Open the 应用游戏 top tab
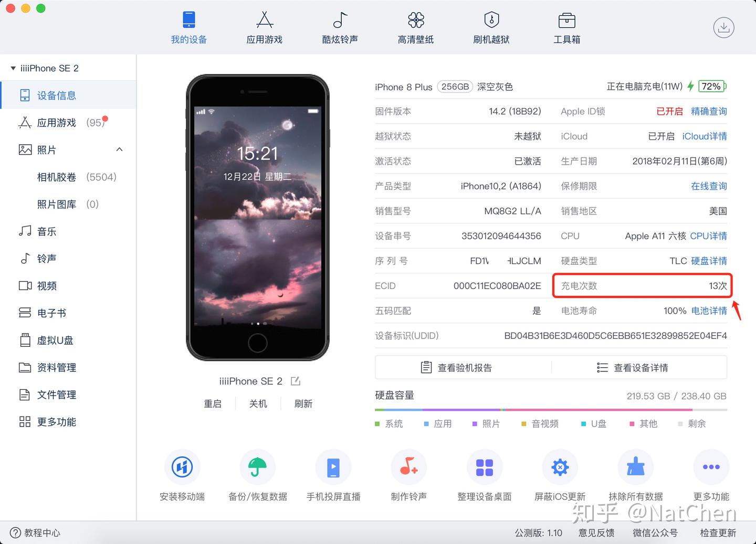 (265, 28)
